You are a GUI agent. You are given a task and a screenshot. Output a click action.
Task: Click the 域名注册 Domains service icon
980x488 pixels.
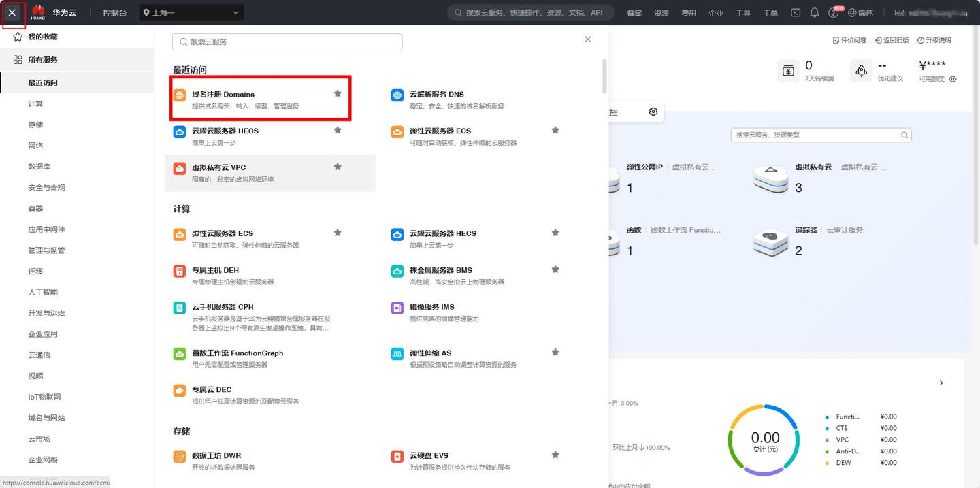point(180,95)
